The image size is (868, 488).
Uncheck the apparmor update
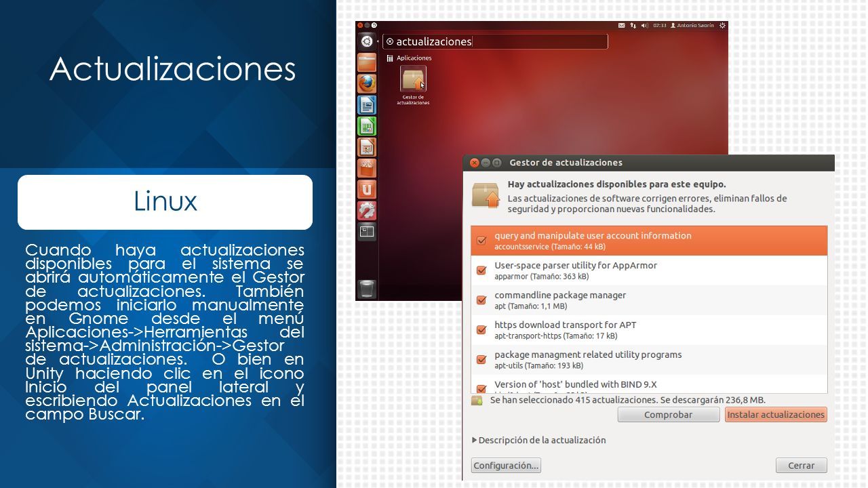pyautogui.click(x=481, y=270)
